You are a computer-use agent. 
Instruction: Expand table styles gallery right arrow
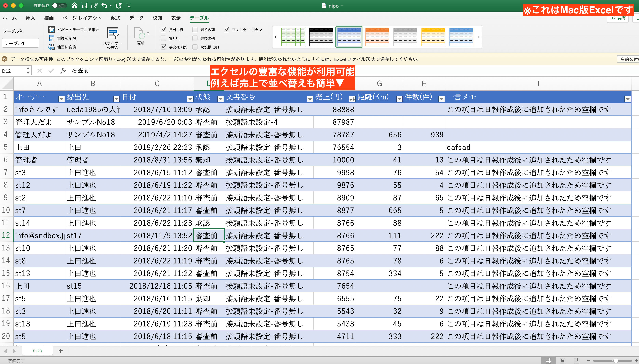(x=479, y=37)
